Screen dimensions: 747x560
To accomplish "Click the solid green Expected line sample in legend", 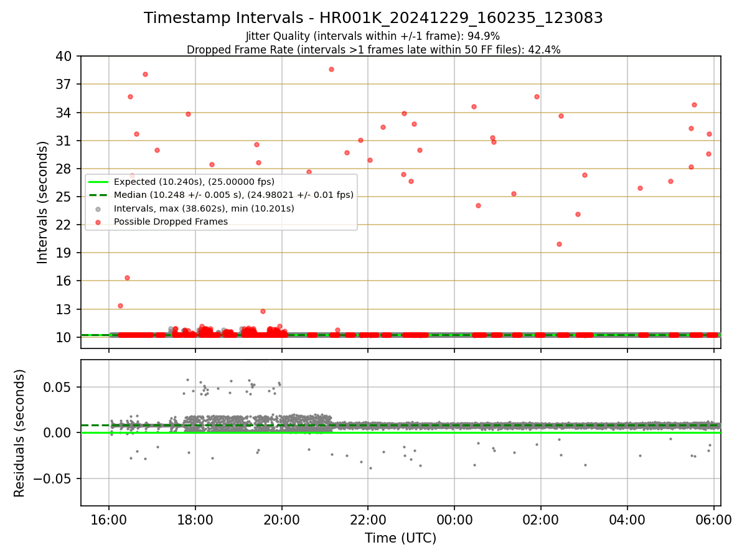I will point(98,182).
